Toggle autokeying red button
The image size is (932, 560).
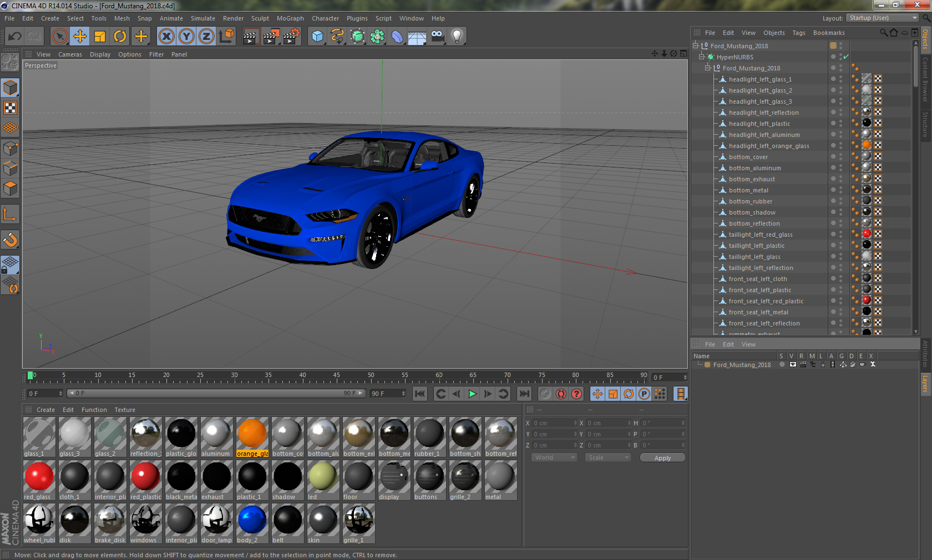click(x=561, y=394)
